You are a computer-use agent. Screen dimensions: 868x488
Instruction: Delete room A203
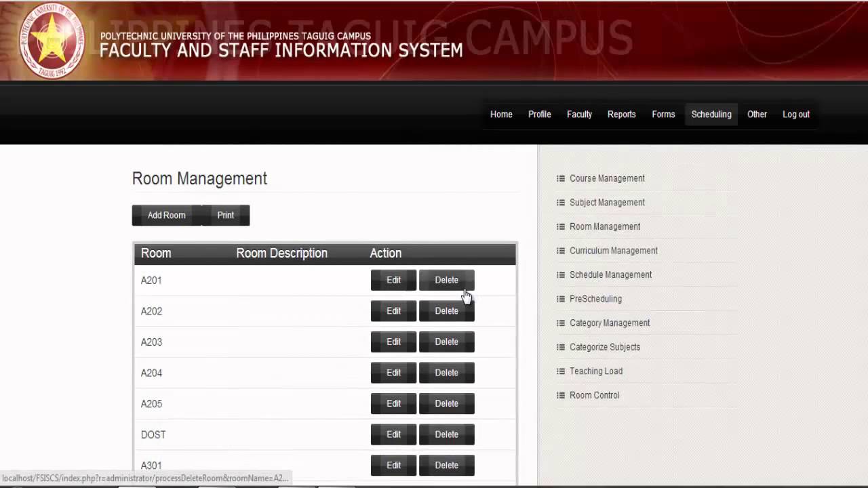[x=446, y=342]
